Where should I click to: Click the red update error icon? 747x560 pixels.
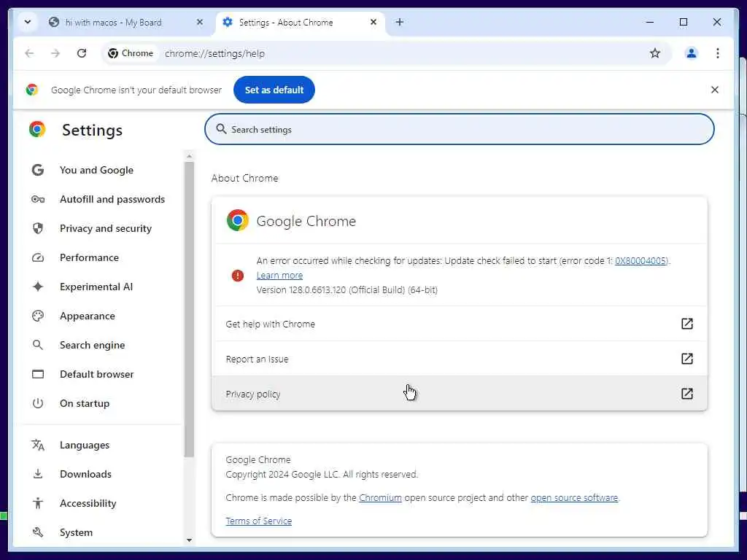click(237, 275)
